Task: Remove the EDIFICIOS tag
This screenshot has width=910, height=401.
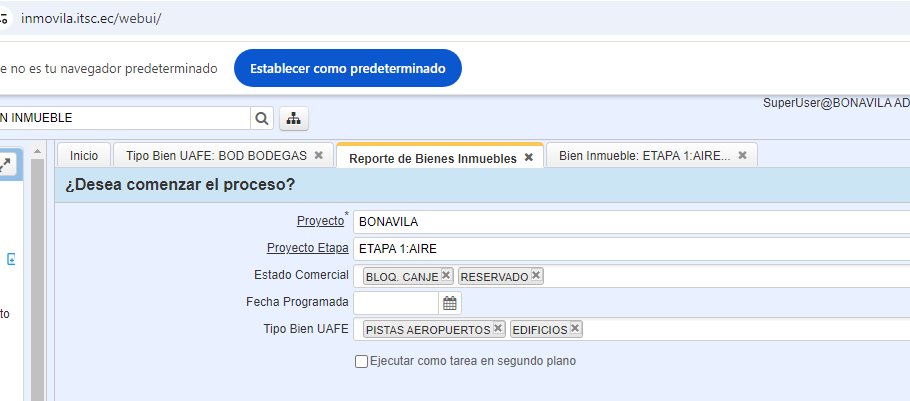Action: coord(575,328)
